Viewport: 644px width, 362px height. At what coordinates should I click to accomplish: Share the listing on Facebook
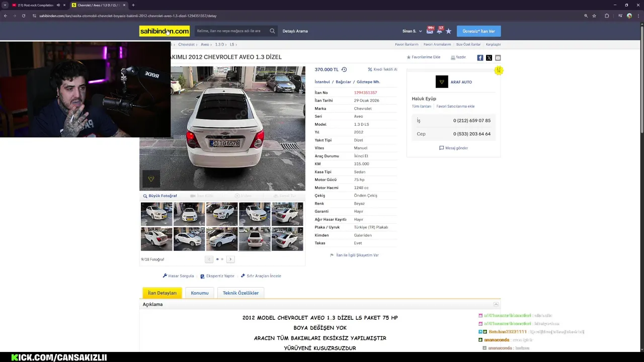coord(480,58)
